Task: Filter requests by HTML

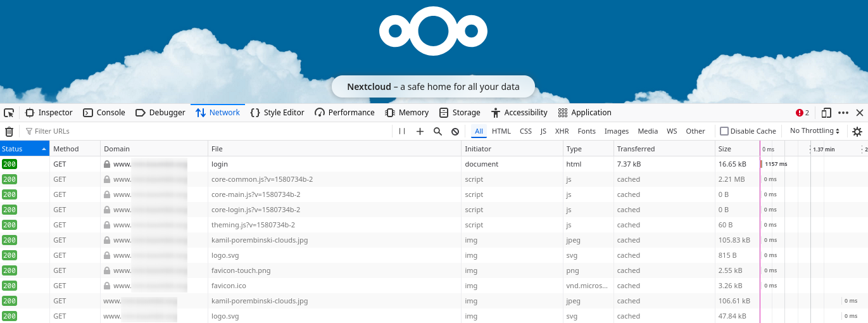Action: 501,131
